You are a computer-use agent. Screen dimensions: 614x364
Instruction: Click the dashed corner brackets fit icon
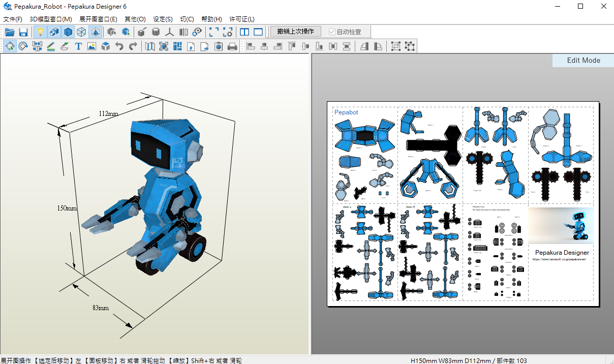[214, 32]
